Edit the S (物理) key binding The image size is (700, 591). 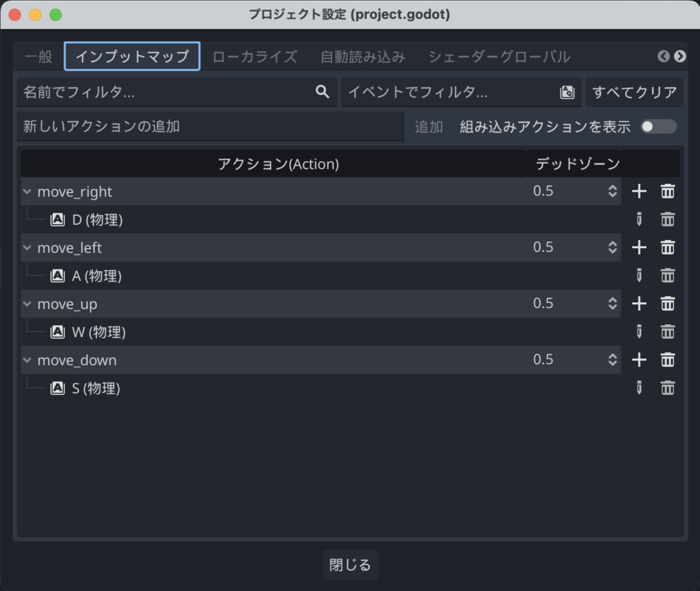click(x=639, y=389)
